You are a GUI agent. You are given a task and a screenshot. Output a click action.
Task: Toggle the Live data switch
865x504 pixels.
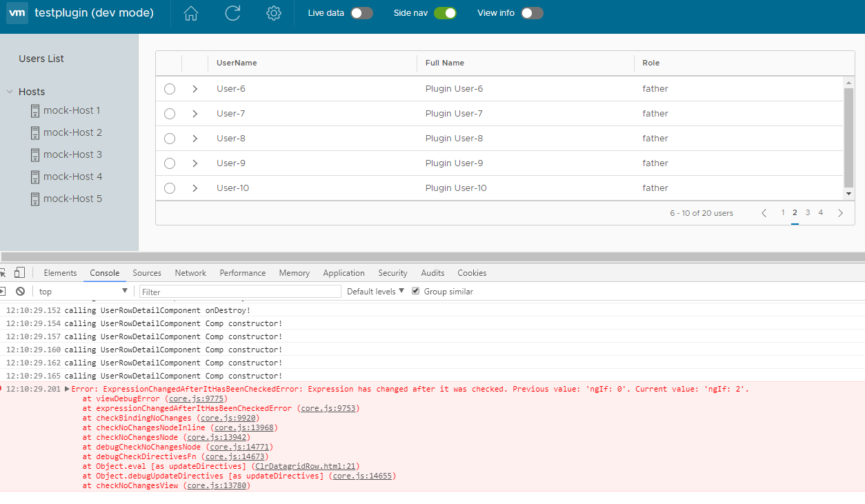click(x=361, y=13)
